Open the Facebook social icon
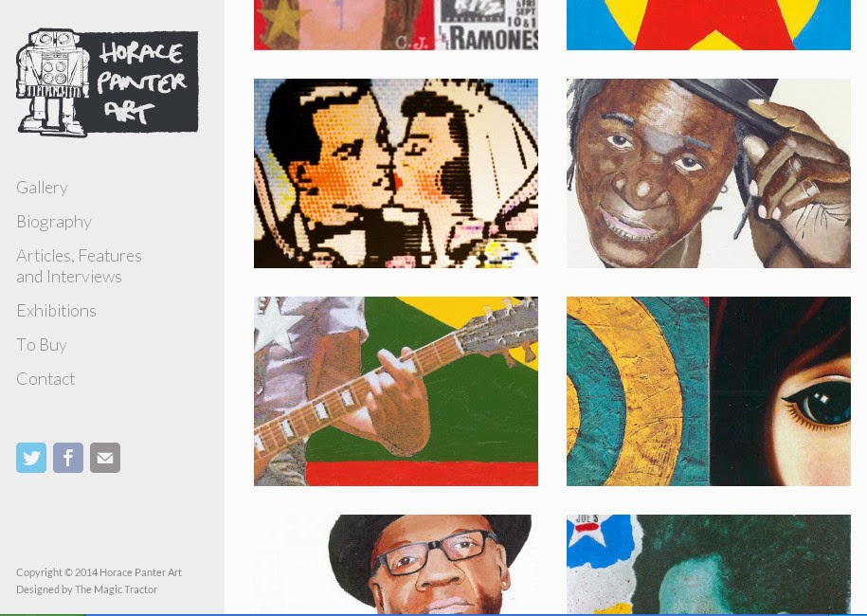This screenshot has height=616, width=867. (x=68, y=458)
